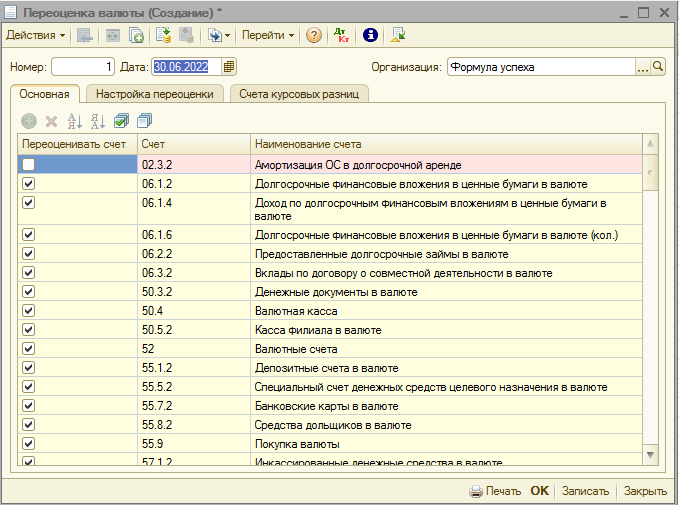Click the Номер input field

pyautogui.click(x=83, y=67)
